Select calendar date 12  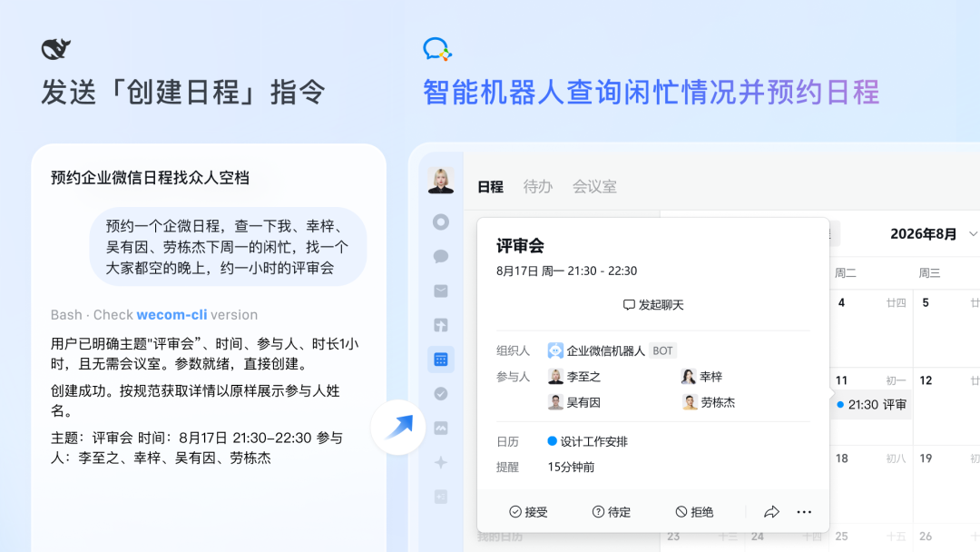pyautogui.click(x=926, y=380)
